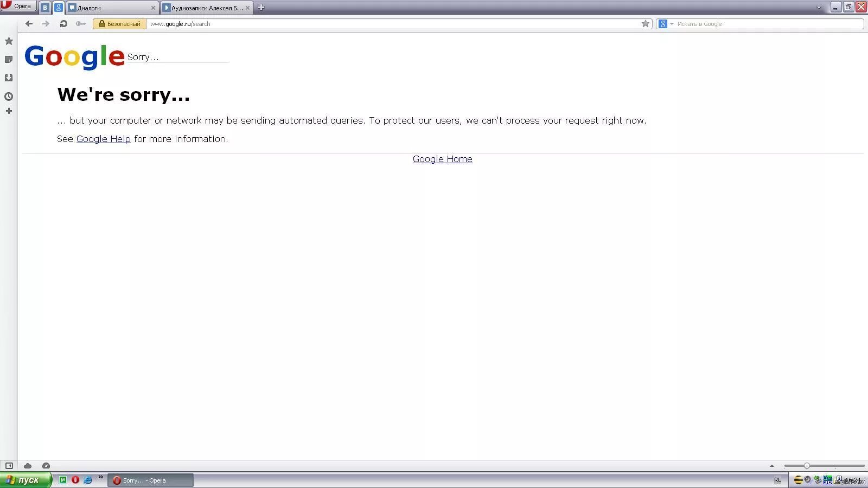Viewport: 868px width, 488px height.
Task: Open the password manager key icon
Action: [80, 23]
